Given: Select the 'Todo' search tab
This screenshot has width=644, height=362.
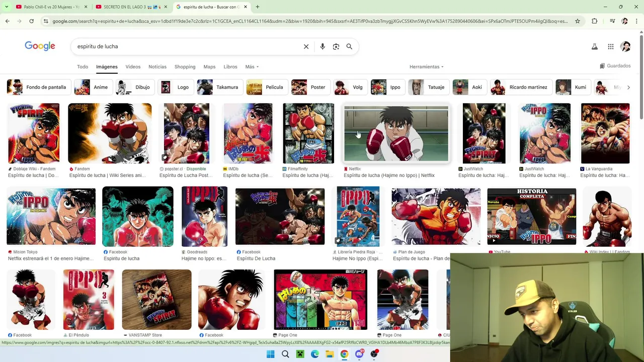Looking at the screenshot, I should (83, 67).
